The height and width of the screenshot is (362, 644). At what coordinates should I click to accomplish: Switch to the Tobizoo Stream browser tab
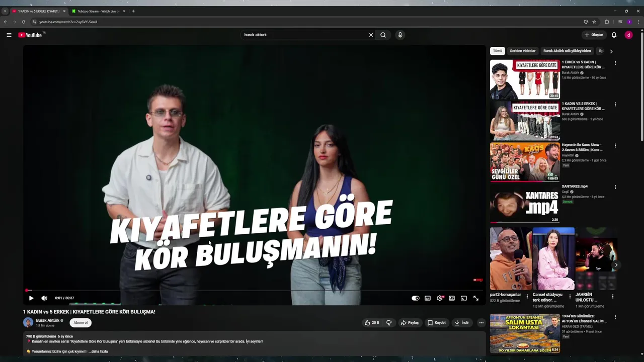98,11
